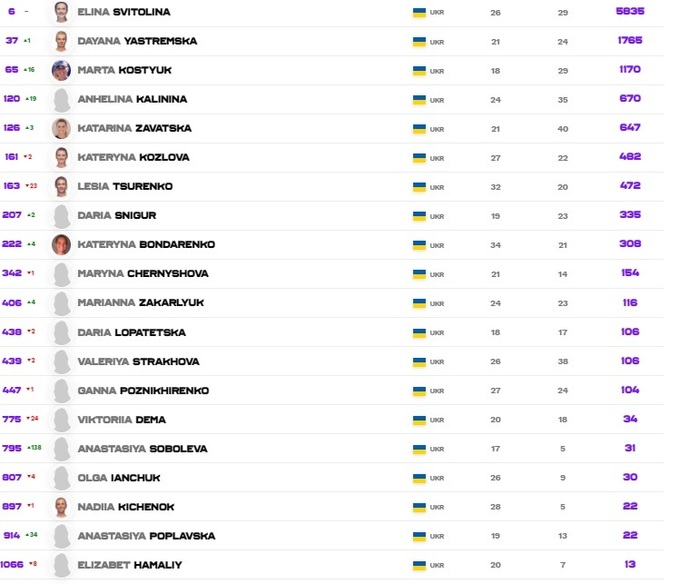Click the placeholder avatar for Daria Snigur
The height and width of the screenshot is (584, 680).
tap(61, 216)
